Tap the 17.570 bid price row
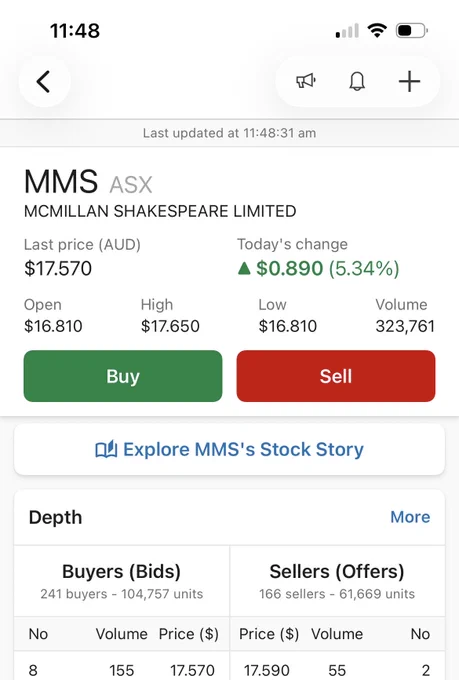459x680 pixels. pos(121,670)
